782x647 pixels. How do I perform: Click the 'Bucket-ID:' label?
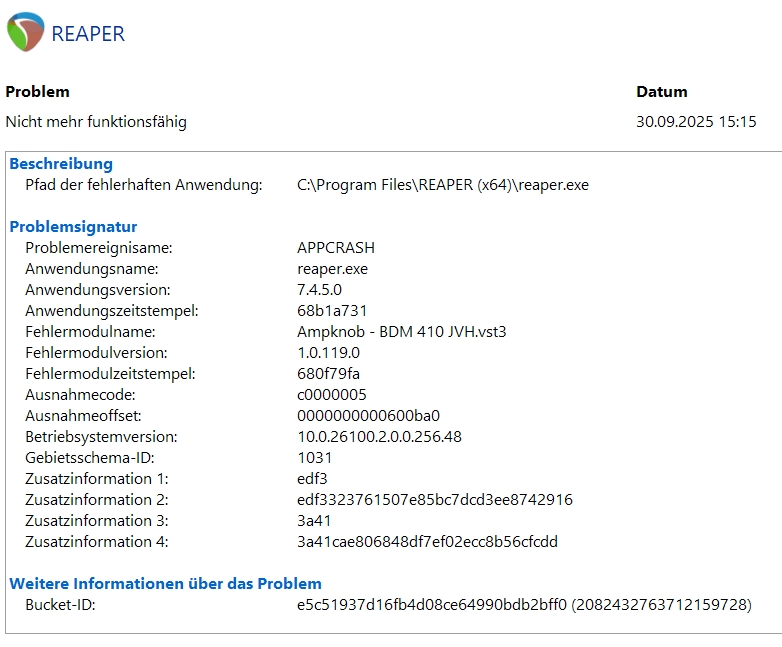click(x=60, y=605)
